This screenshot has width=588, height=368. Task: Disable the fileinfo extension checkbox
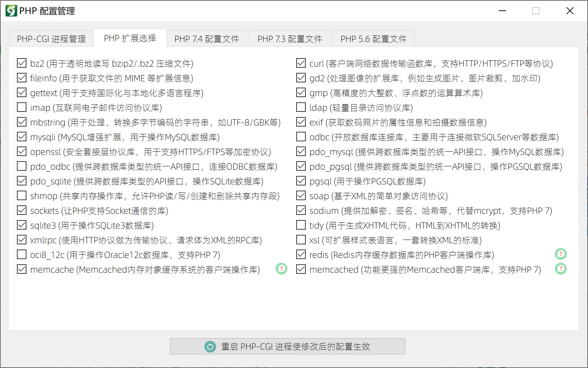point(22,78)
